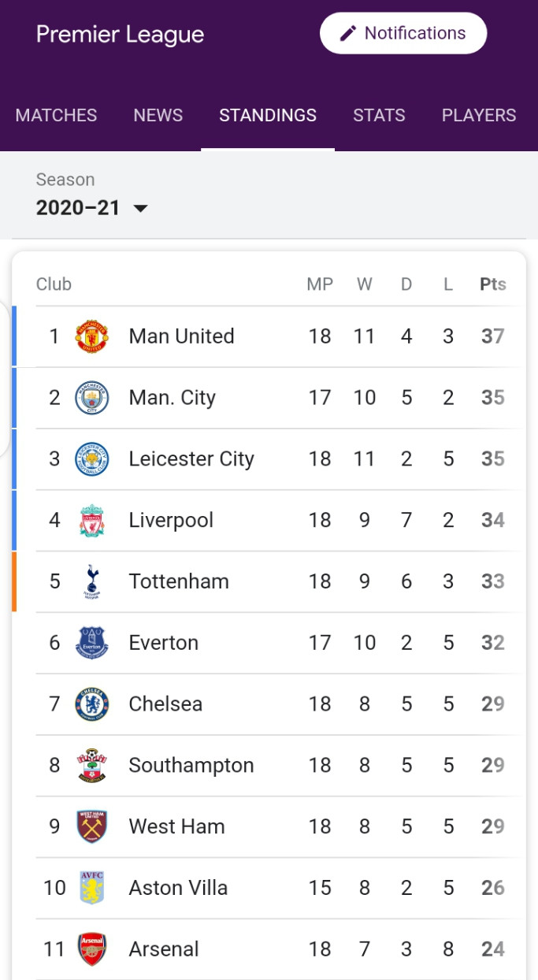
Task: Select the Everton club crest
Action: click(x=91, y=643)
